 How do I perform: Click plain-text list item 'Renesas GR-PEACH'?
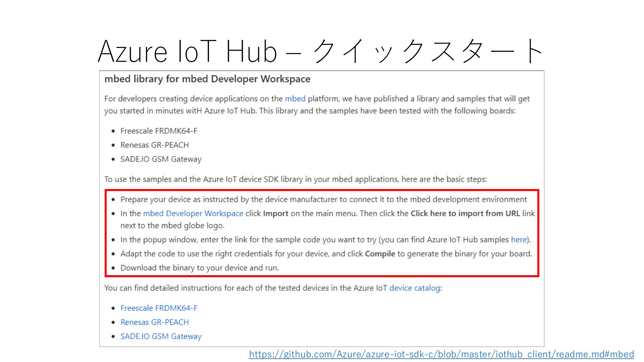tap(155, 145)
